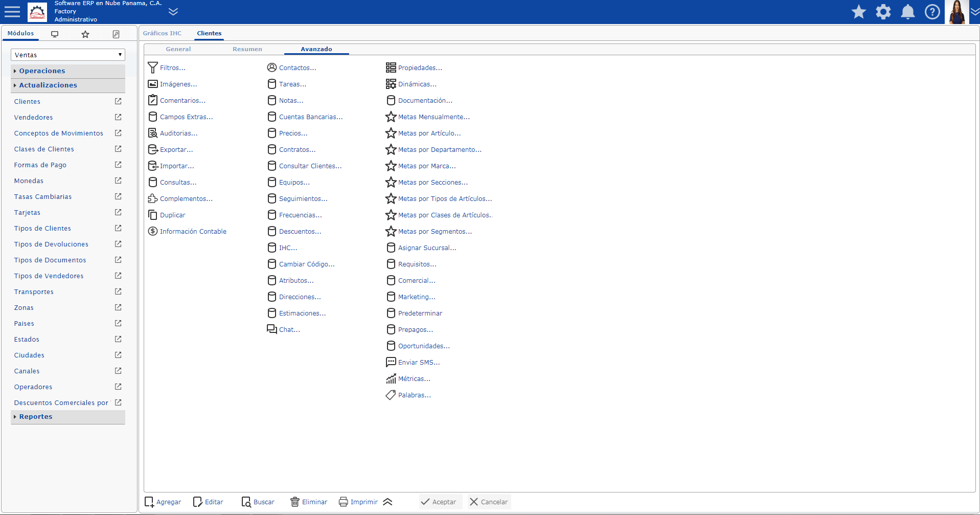The width and height of the screenshot is (980, 515).
Task: Open Cambiar Código option
Action: [301, 264]
